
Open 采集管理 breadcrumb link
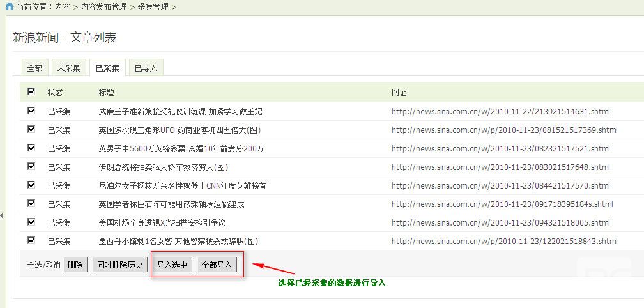(153, 6)
